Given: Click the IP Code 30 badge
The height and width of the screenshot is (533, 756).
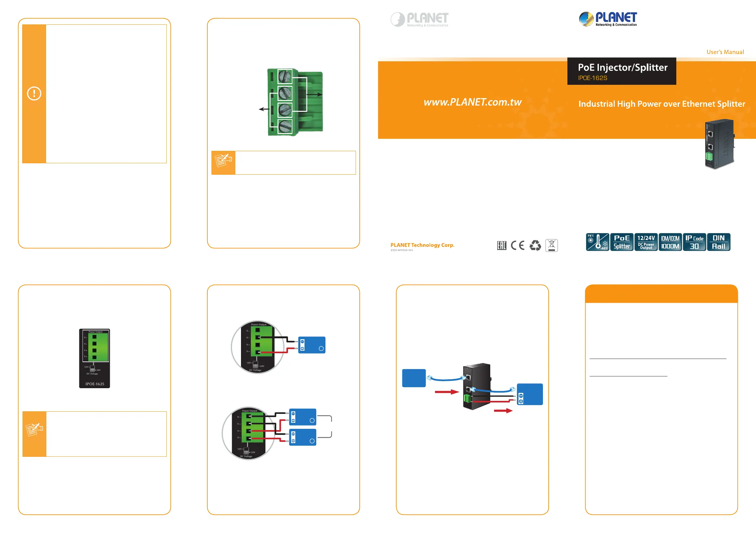Looking at the screenshot, I should [x=694, y=242].
